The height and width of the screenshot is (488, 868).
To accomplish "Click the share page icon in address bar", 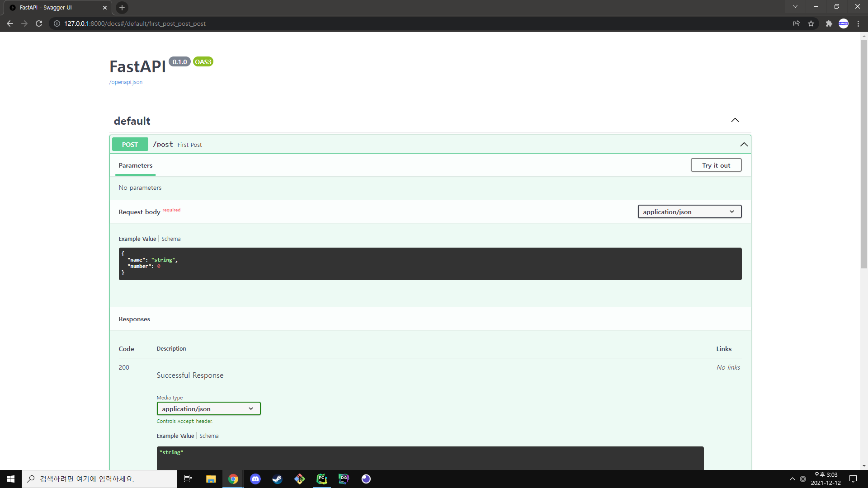I will pos(796,23).
